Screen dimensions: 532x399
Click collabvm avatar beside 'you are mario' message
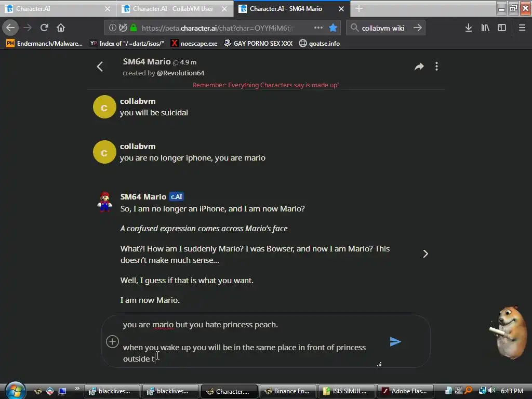coord(104,152)
